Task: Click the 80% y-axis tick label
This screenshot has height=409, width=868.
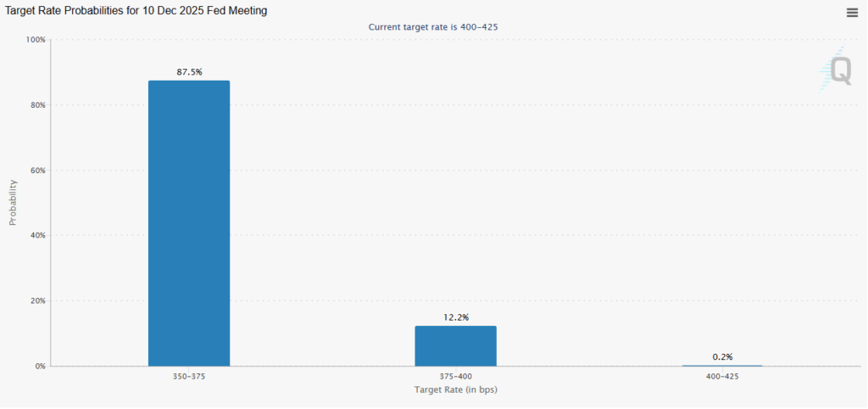Action: pos(37,105)
